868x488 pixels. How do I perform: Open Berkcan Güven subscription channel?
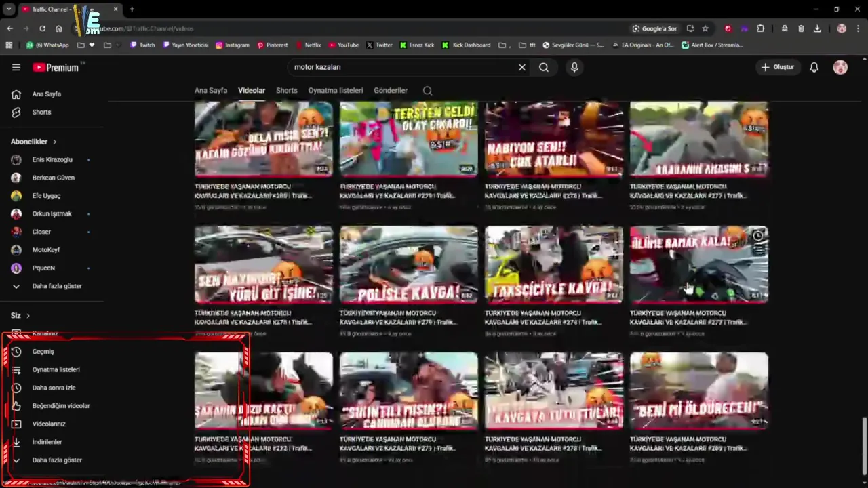[52, 178]
